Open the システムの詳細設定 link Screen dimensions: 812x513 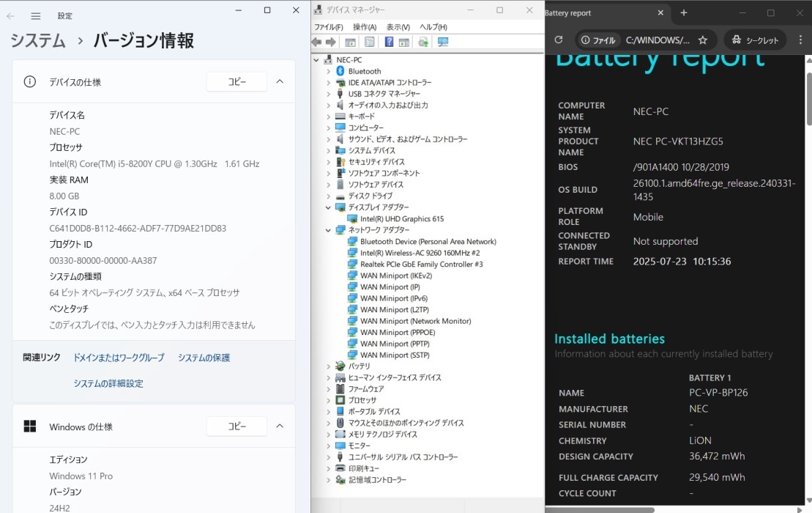tap(108, 383)
